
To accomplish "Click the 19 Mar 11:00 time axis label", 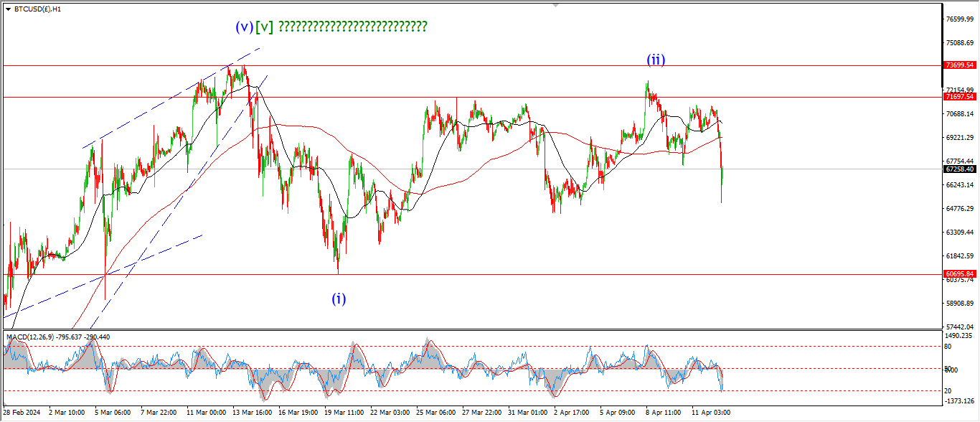I will point(346,413).
